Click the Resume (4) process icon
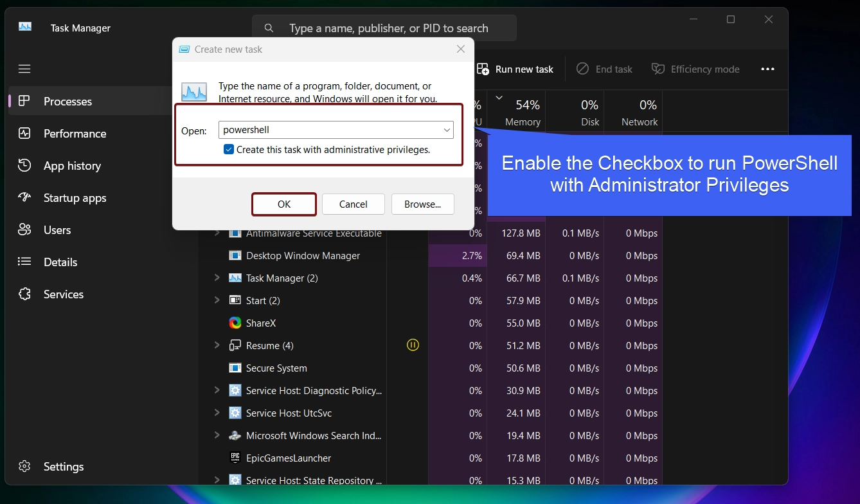 pyautogui.click(x=235, y=345)
